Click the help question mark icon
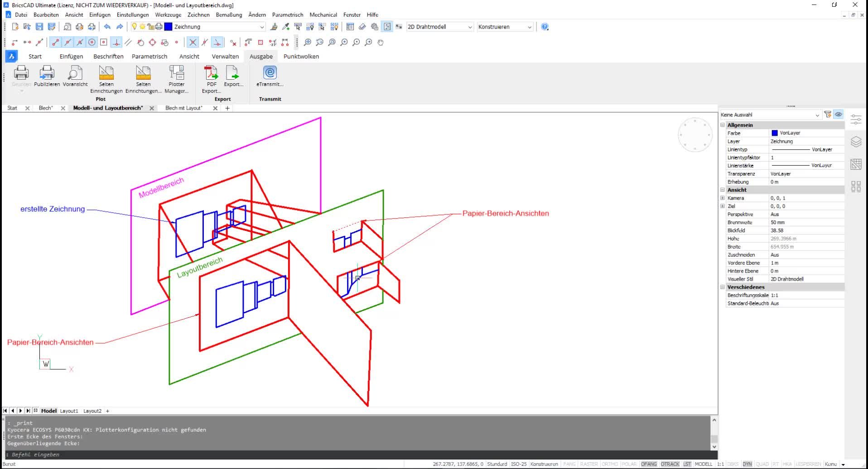The height and width of the screenshot is (469, 868). pyautogui.click(x=545, y=27)
